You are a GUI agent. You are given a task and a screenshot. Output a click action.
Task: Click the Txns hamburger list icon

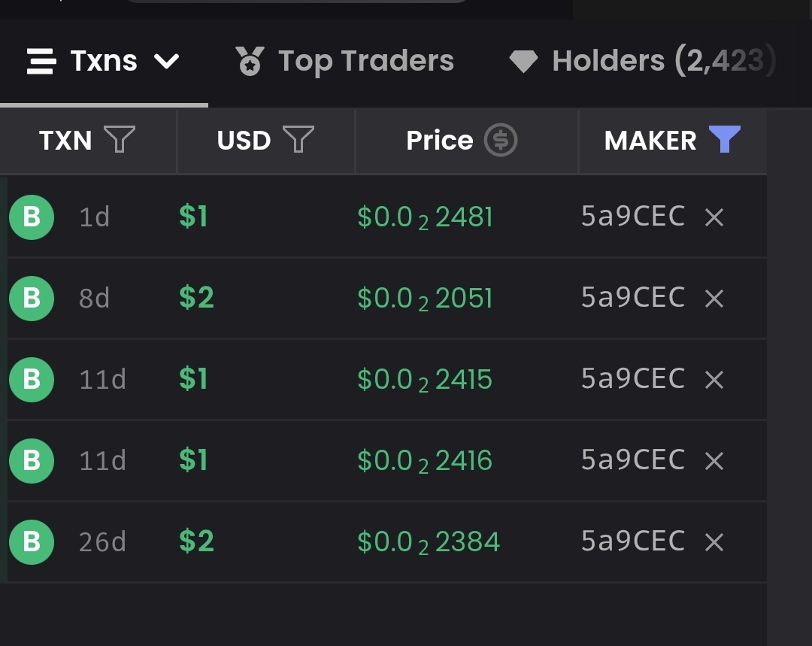(41, 61)
